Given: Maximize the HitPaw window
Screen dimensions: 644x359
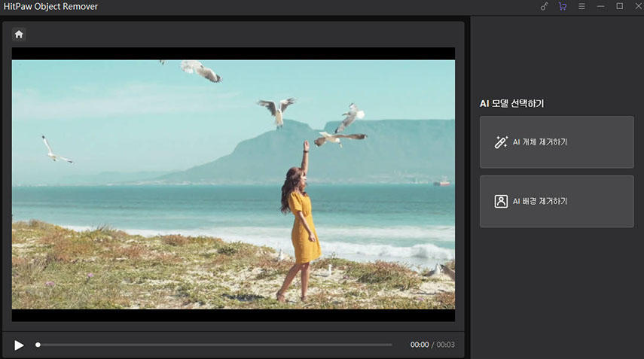Looking at the screenshot, I should (619, 7).
